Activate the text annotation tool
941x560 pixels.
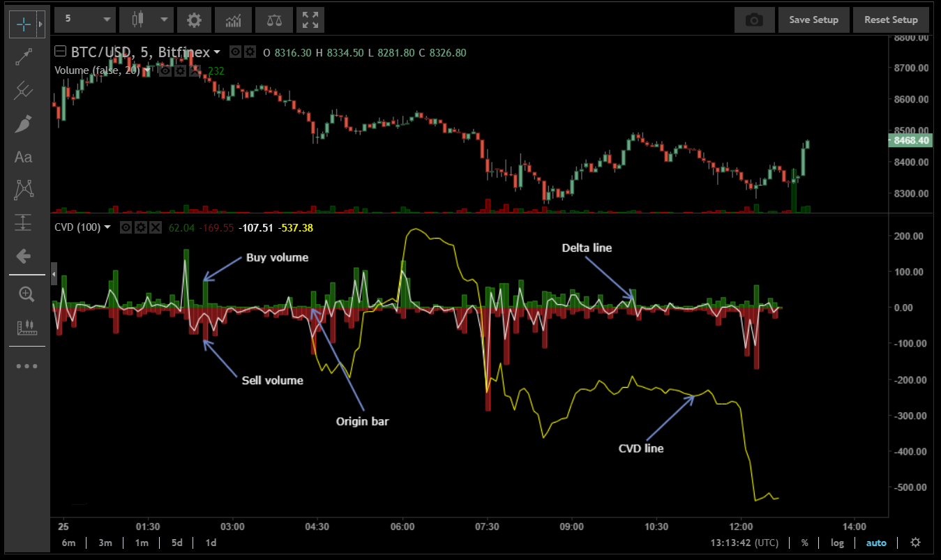point(23,157)
